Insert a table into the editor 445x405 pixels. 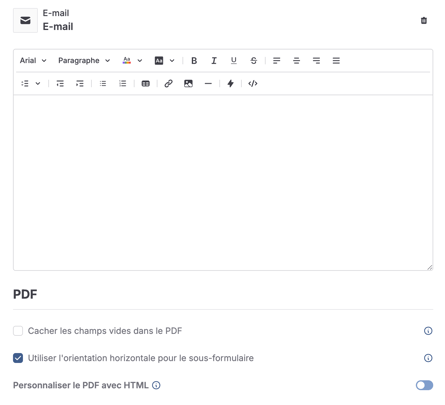[146, 83]
